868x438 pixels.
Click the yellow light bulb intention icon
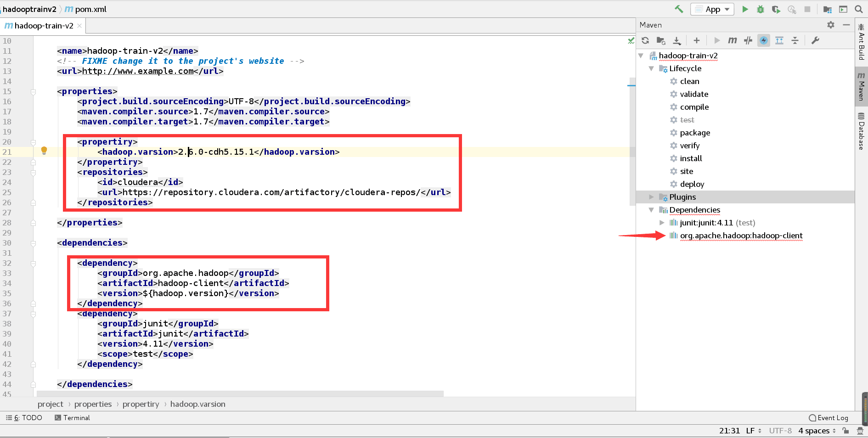[x=44, y=151]
